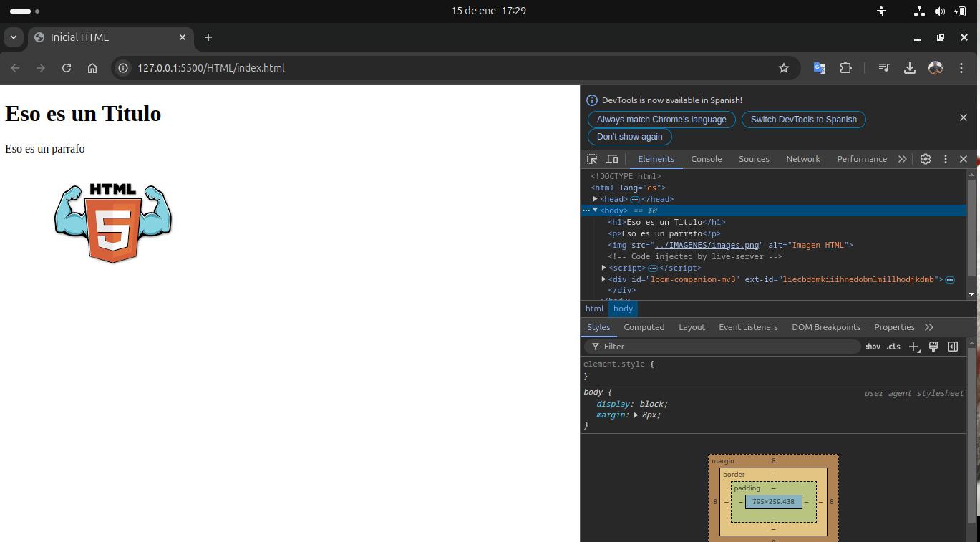Open Chrome three-dot main menu
Screen dimensions: 980x542
tap(961, 68)
